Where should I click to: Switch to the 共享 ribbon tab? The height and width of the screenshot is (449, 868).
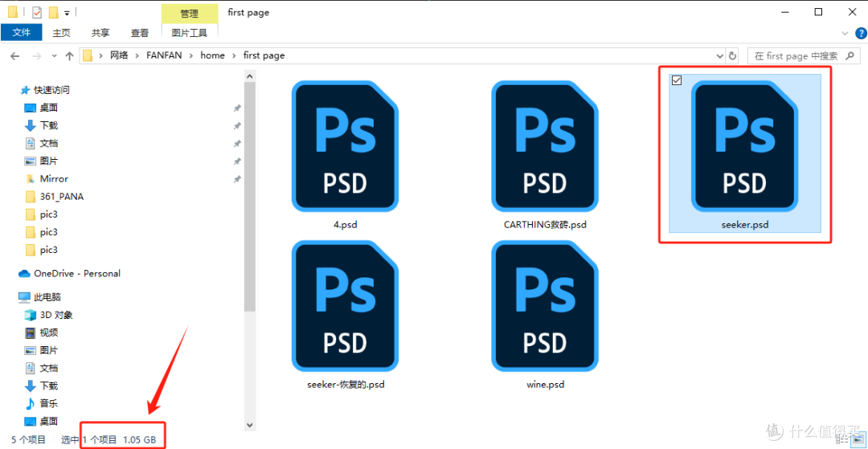[100, 33]
